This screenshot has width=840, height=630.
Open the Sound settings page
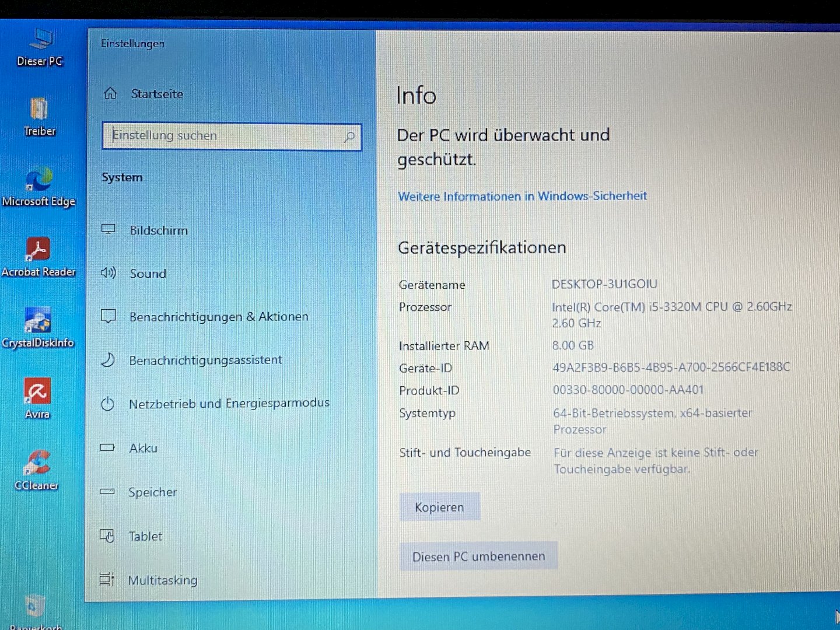click(x=148, y=274)
